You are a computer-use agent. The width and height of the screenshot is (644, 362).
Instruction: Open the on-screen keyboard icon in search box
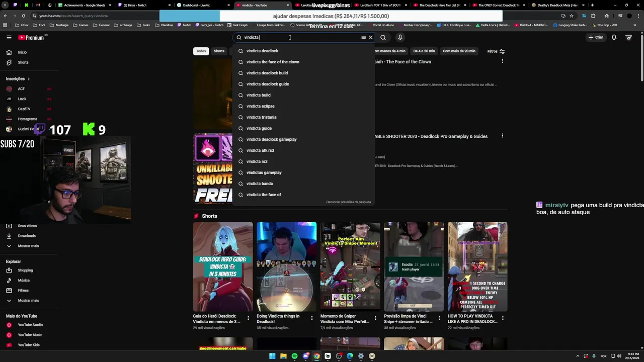click(364, 37)
